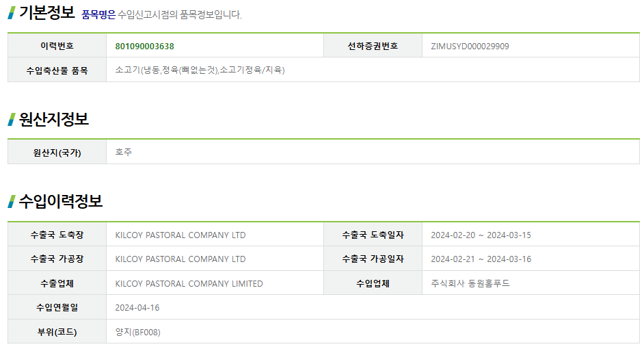Viewport: 644px width, 351px height.
Task: Click the slash icon beside 기본정보 heading
Action: click(x=12, y=13)
